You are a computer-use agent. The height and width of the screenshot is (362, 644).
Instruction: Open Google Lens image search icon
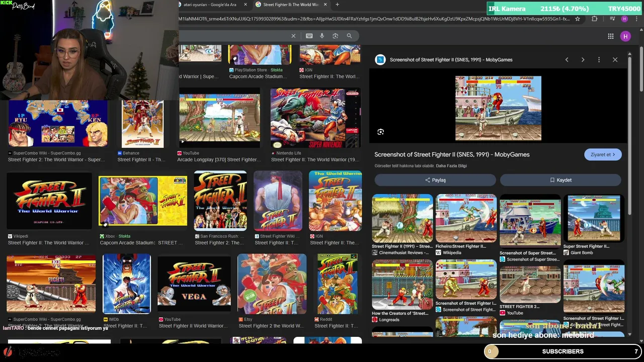point(335,36)
